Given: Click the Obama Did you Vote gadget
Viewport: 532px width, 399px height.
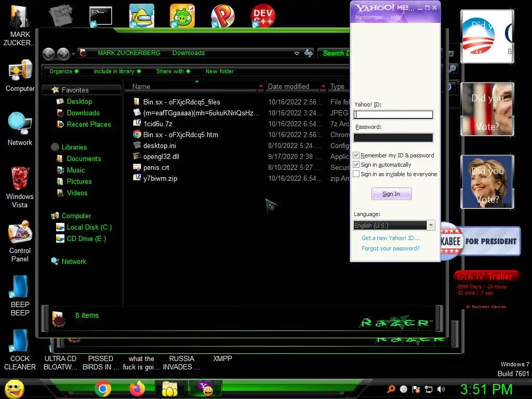Looking at the screenshot, I should 487,36.
